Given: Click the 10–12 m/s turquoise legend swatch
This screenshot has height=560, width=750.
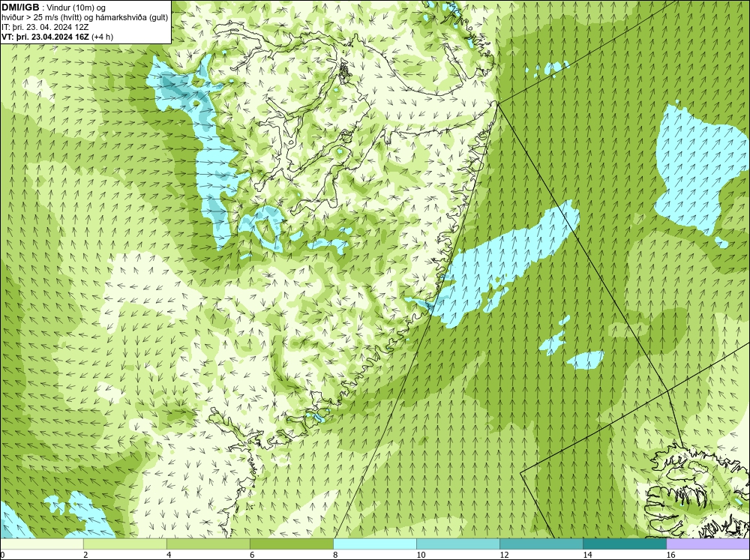Looking at the screenshot, I should coord(458,544).
